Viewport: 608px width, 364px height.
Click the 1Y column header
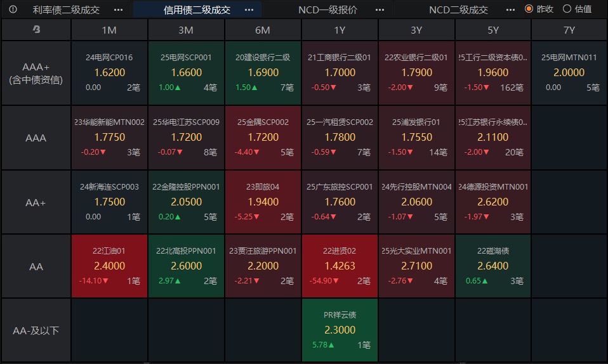340,30
